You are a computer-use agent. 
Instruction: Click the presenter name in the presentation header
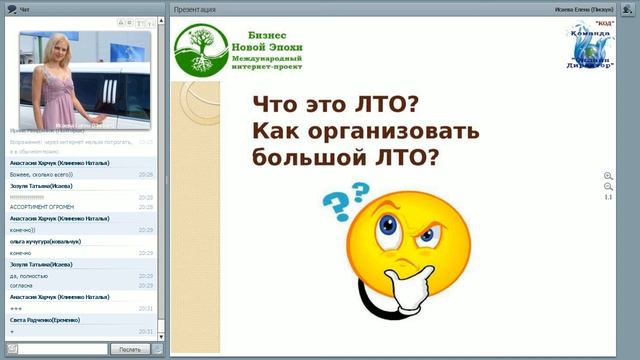pos(584,9)
